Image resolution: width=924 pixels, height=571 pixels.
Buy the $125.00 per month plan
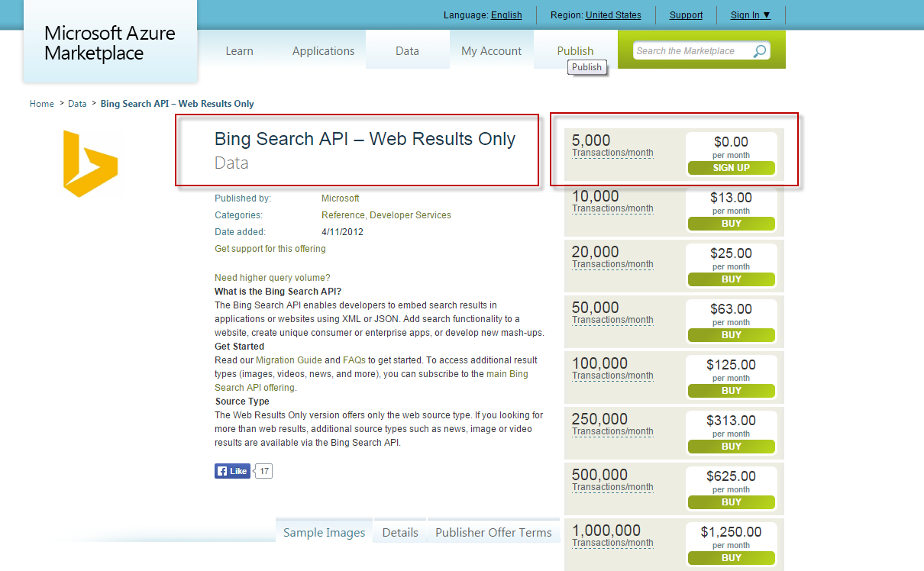coord(732,391)
